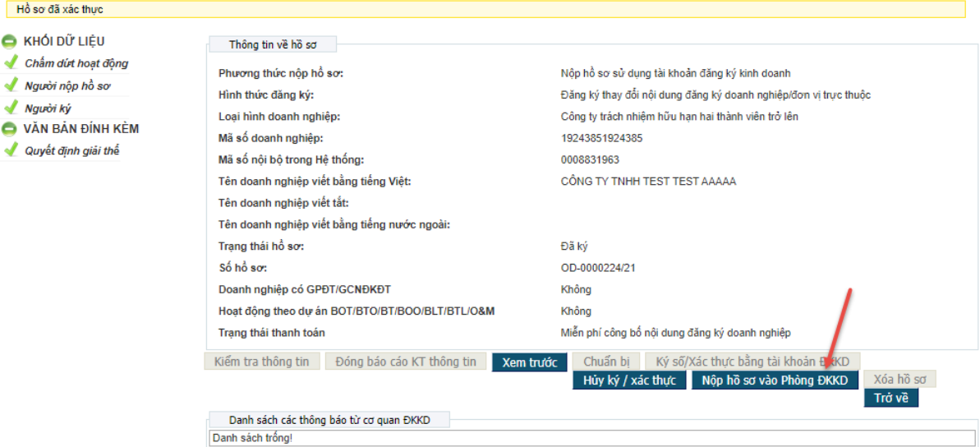The width and height of the screenshot is (980, 447).
Task: Click the checkmark beside Quyết định giải thể
Action: [11, 150]
